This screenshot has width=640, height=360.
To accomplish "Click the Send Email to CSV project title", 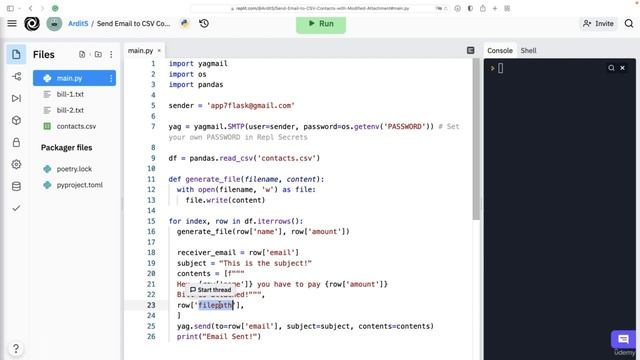I will [133, 24].
